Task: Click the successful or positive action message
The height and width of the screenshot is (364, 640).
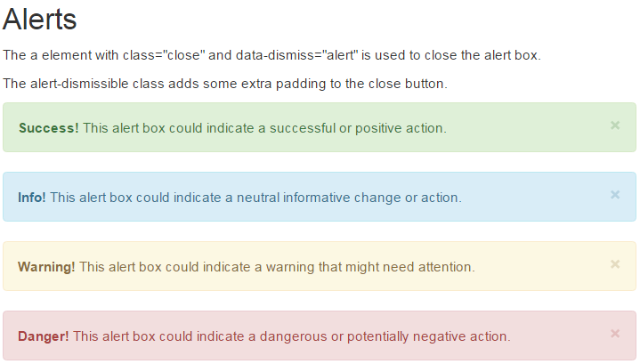Action: point(263,128)
